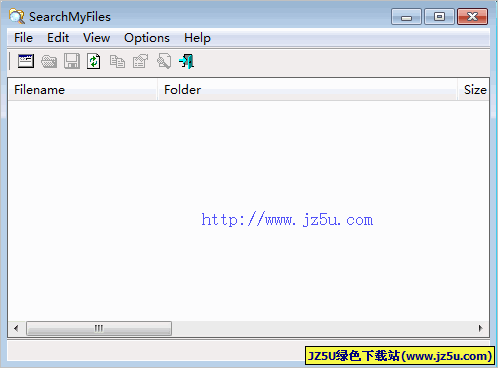Click the horizontal scrollbar right arrow
This screenshot has height=368, width=498.
click(x=481, y=328)
